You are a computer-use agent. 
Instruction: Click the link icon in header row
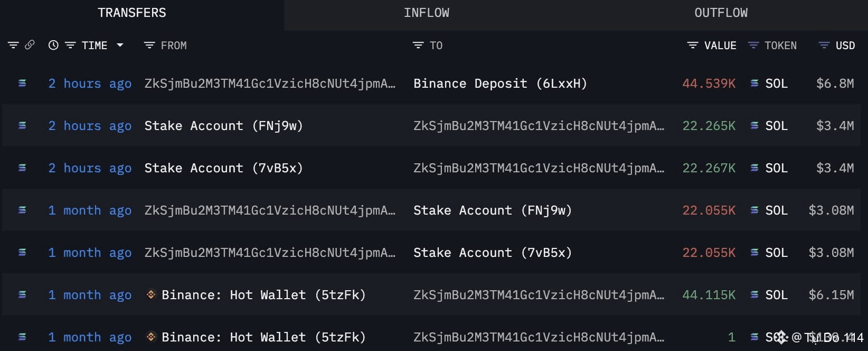[x=30, y=45]
